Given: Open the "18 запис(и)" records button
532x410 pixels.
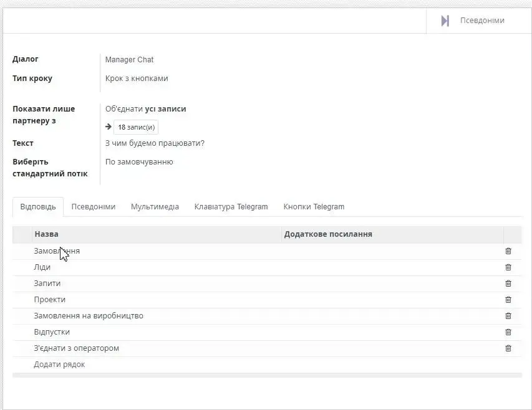Looking at the screenshot, I should [x=135, y=126].
